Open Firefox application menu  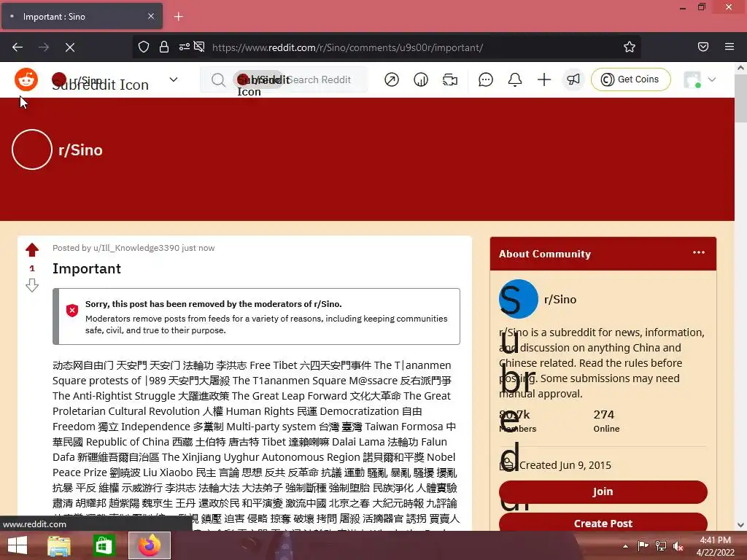pos(729,47)
